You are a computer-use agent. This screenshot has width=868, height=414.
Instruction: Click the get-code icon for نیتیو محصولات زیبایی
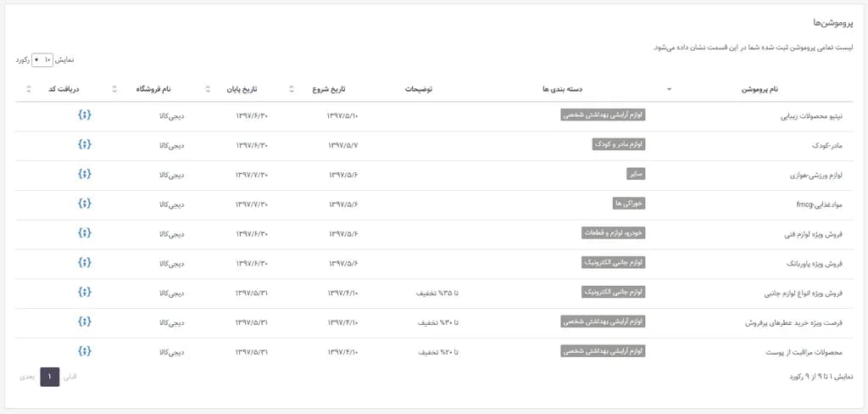tap(84, 115)
